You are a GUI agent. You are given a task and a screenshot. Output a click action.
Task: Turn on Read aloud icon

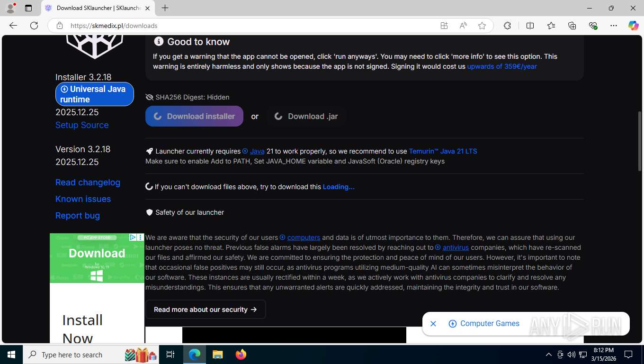pos(463,26)
